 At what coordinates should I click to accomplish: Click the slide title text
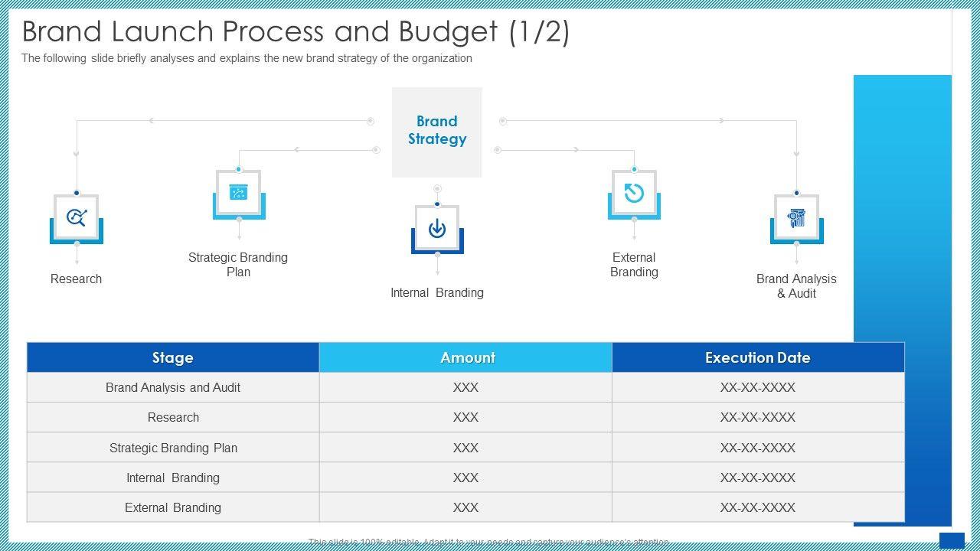click(296, 32)
